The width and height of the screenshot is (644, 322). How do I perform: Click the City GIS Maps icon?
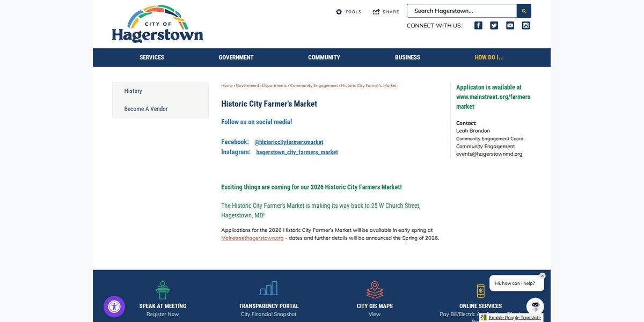point(375,290)
